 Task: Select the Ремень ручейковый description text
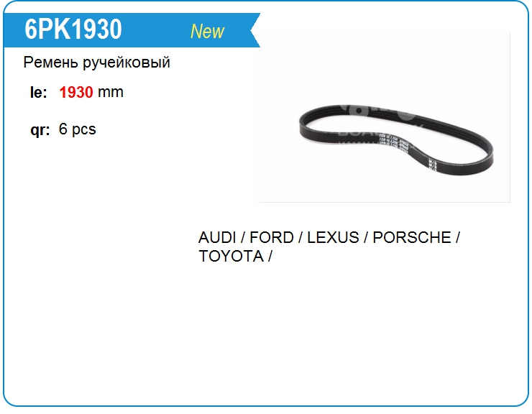point(97,63)
